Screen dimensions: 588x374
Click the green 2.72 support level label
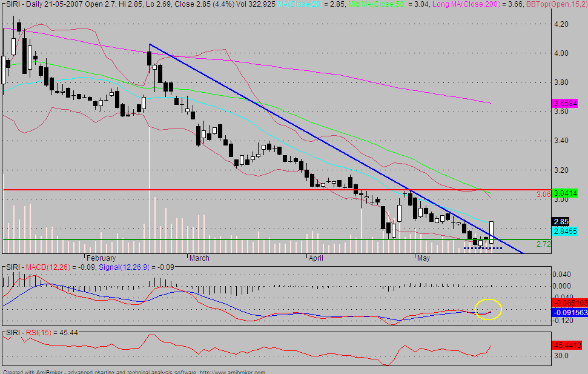click(x=543, y=244)
